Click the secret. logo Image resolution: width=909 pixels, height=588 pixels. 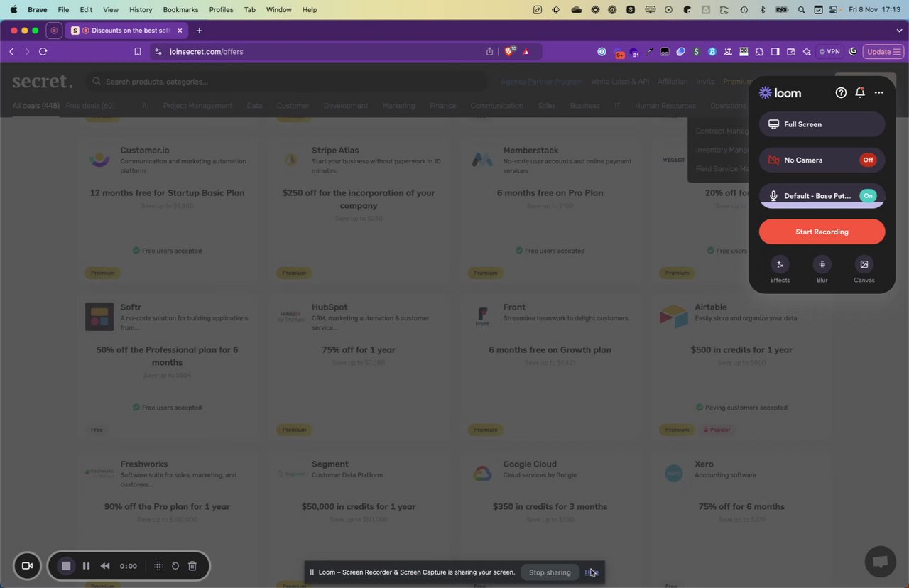43,81
